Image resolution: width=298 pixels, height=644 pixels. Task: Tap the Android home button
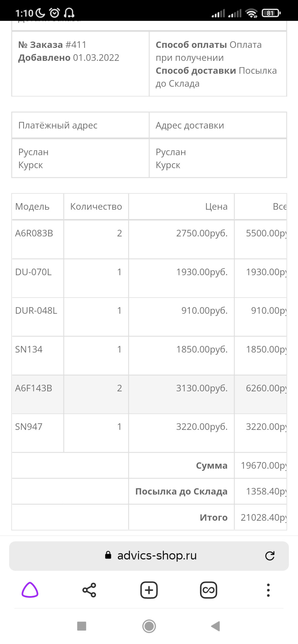(x=149, y=626)
